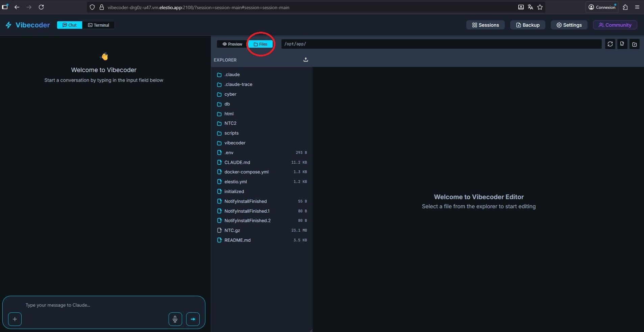Expand the scripts folder
This screenshot has height=332, width=644.
coord(231,133)
